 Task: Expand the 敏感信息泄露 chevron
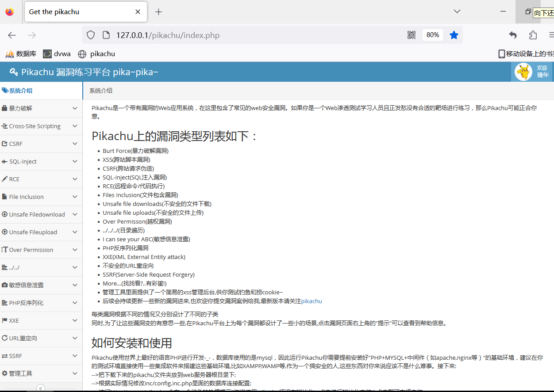click(x=75, y=285)
